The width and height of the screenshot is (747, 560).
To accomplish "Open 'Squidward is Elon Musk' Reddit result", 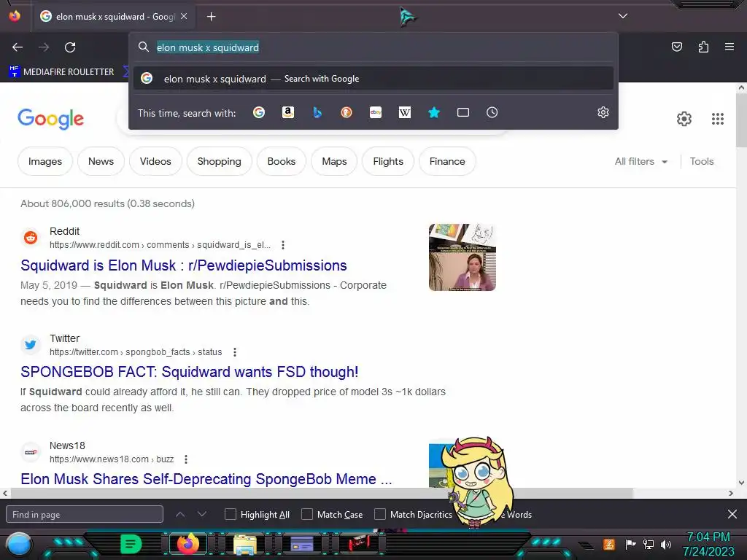I will [183, 265].
